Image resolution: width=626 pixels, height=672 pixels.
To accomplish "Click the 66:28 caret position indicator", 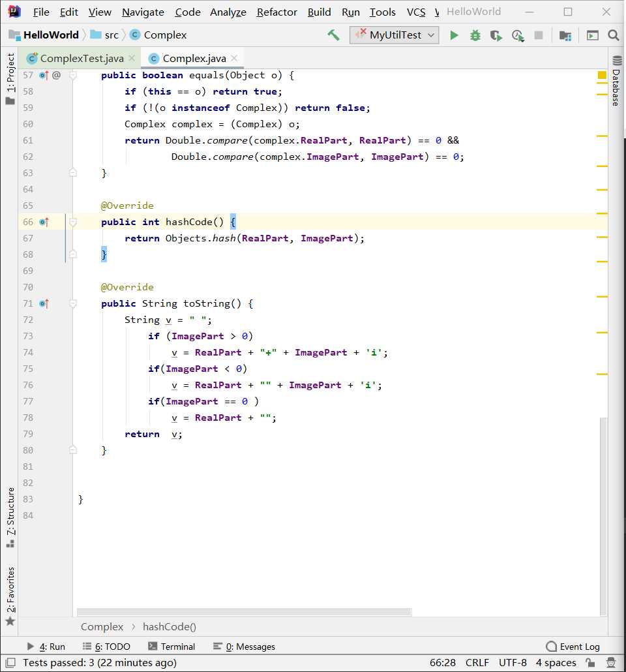I will [443, 663].
